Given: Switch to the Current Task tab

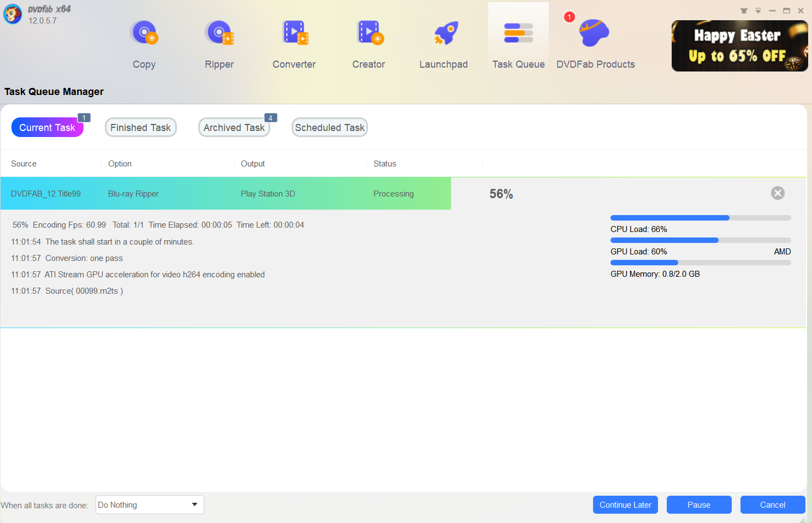Looking at the screenshot, I should tap(48, 127).
